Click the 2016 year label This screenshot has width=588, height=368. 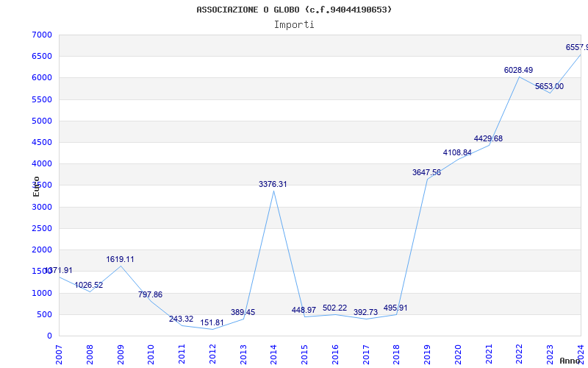pos(335,355)
